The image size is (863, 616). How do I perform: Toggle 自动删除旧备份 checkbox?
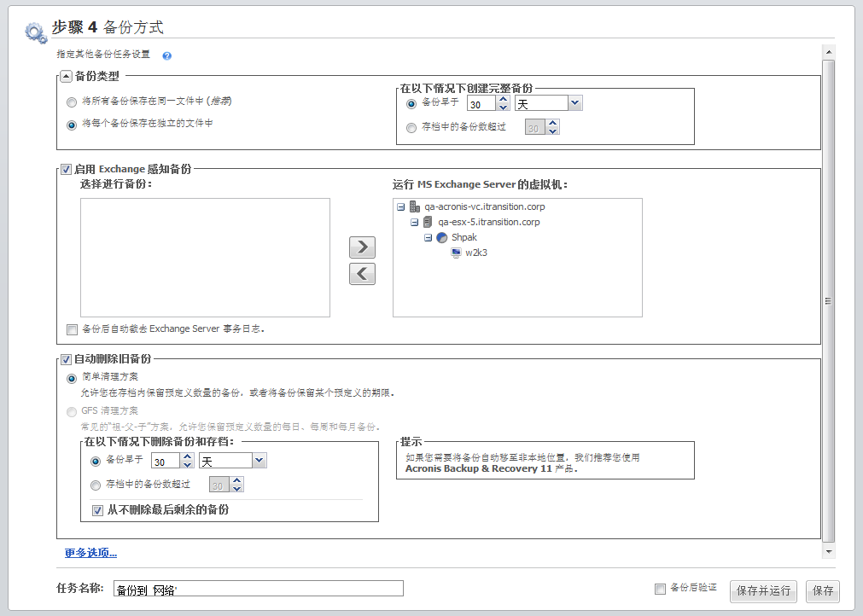click(66, 359)
